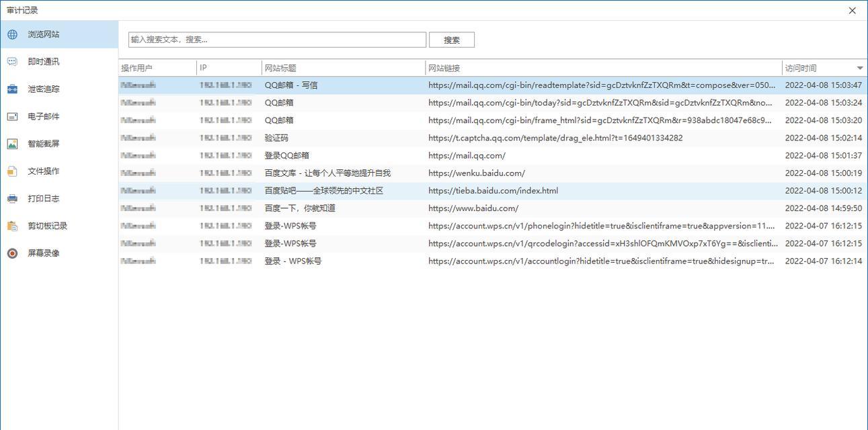Click the timestamp 2022-04-08 14:59:50
Viewport: 868px width, 430px height.
tap(824, 208)
